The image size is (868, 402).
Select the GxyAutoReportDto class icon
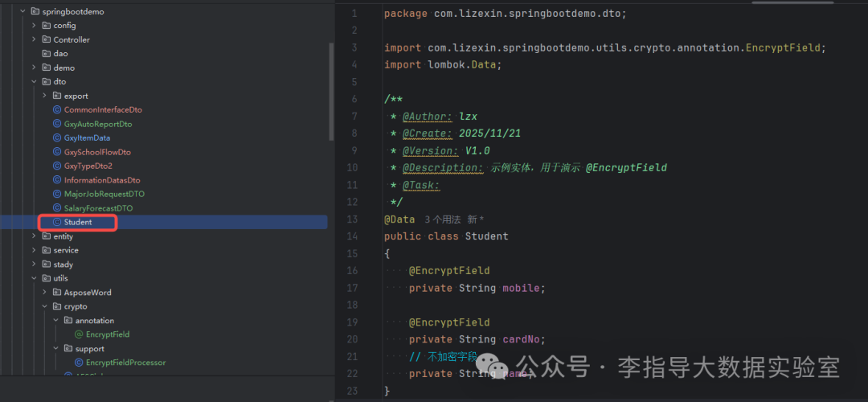pyautogui.click(x=57, y=124)
